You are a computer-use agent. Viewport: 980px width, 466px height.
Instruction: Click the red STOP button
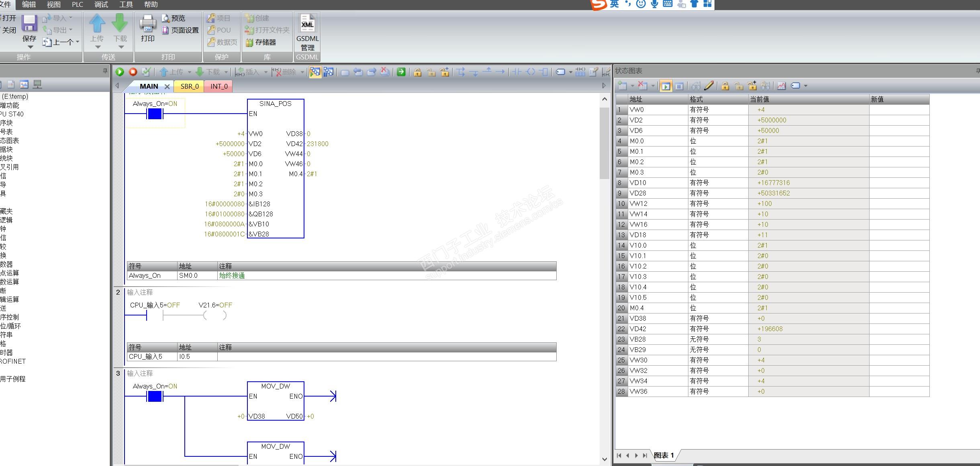pos(133,72)
